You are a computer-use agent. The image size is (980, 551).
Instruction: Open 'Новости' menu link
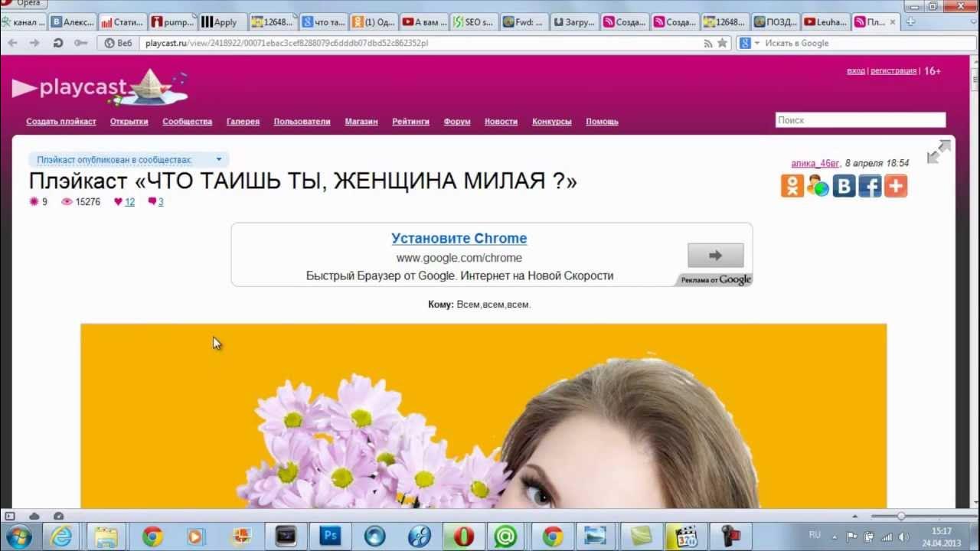(501, 122)
